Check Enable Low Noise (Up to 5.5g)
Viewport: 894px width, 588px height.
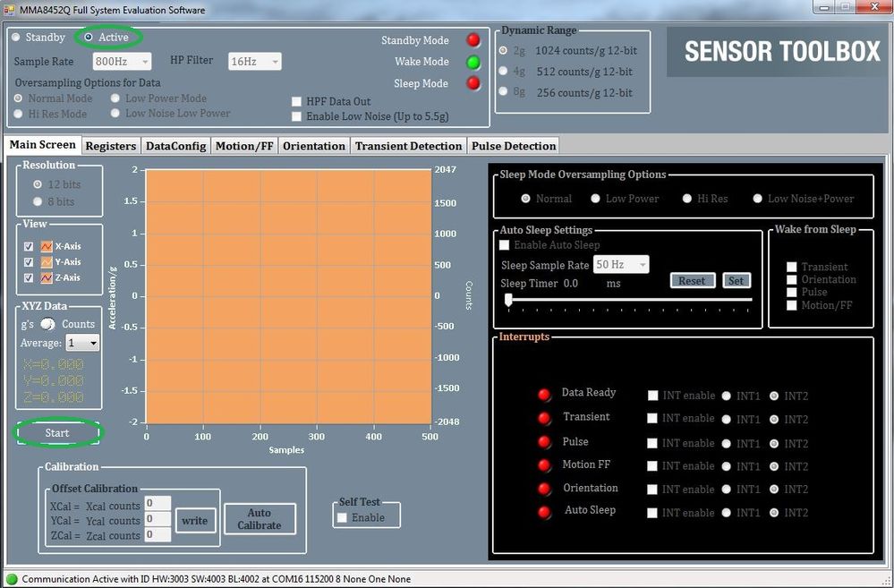click(x=296, y=116)
